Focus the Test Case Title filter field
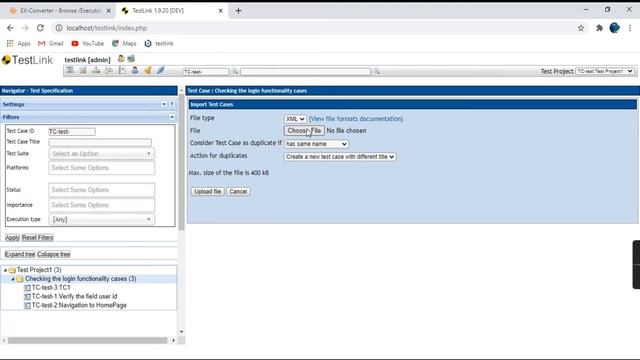640x360 pixels. [100, 142]
